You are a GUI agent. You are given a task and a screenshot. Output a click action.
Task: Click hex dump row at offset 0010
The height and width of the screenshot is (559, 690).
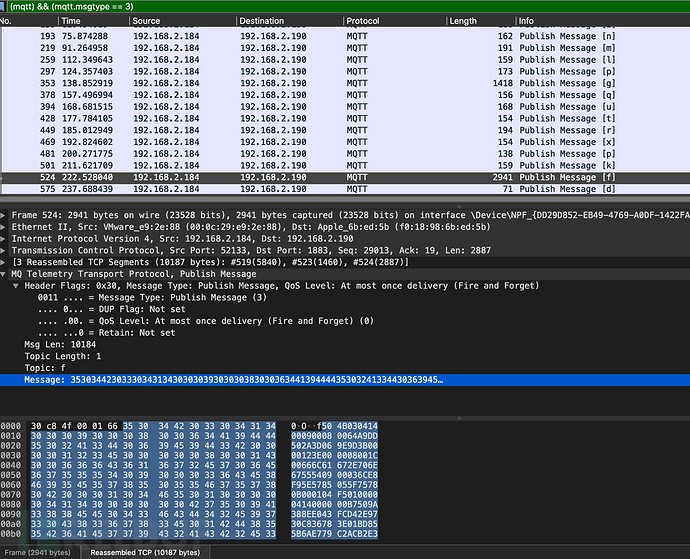click(x=189, y=436)
